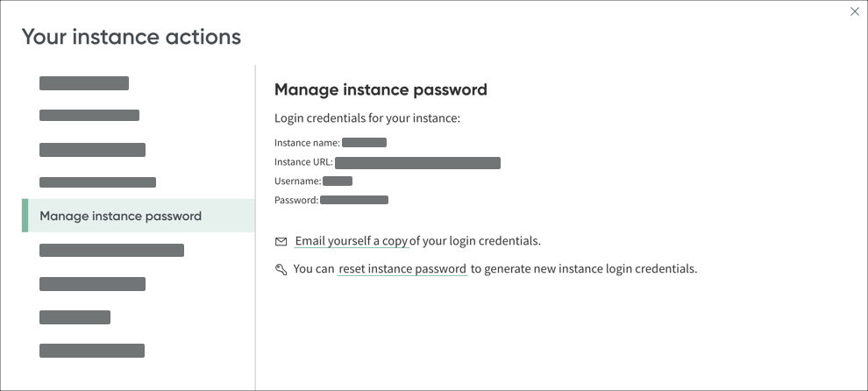Select the first redacted sidebar action
Image resolution: width=868 pixels, height=391 pixels.
click(x=84, y=84)
